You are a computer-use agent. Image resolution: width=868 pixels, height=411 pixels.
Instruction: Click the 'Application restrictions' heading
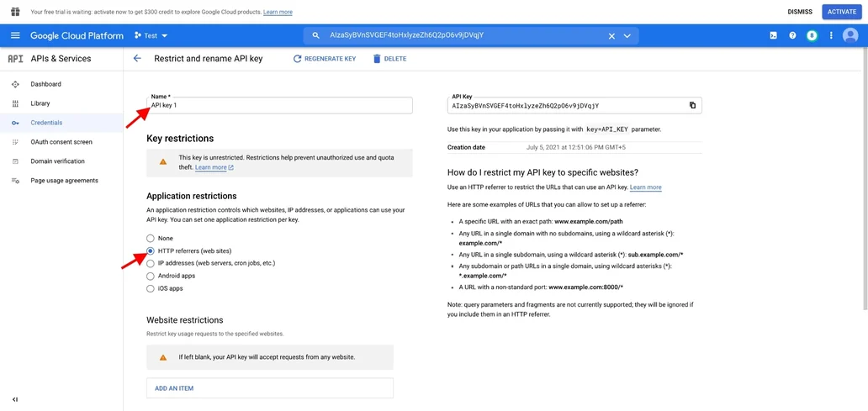tap(192, 196)
